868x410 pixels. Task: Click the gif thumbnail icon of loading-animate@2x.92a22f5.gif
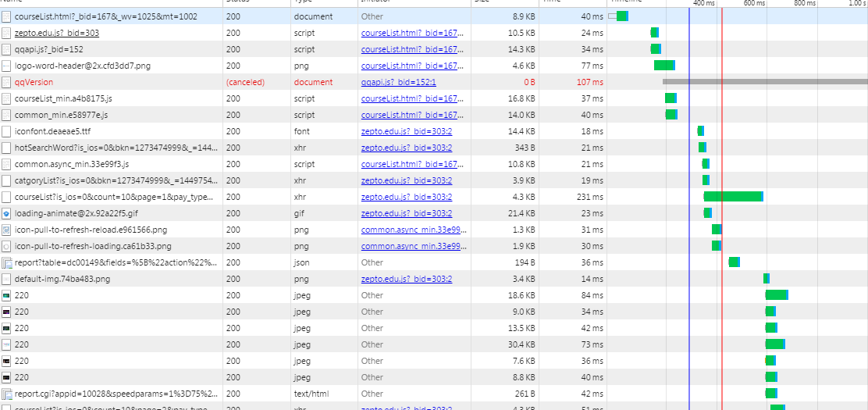click(x=6, y=213)
